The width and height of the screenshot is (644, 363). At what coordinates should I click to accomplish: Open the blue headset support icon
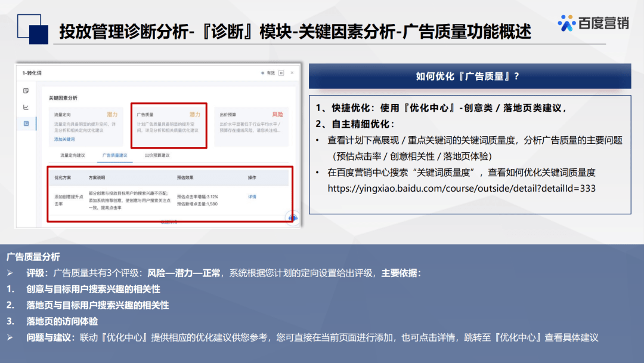[x=292, y=218]
